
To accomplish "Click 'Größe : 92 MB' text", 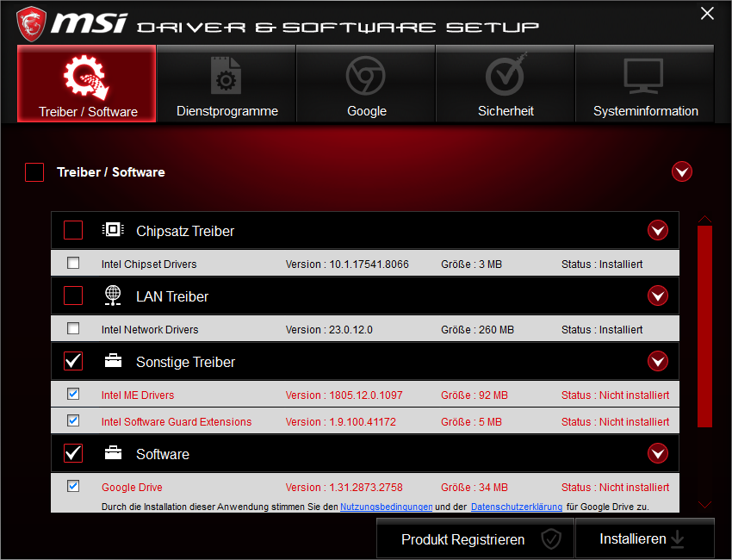I will [475, 395].
